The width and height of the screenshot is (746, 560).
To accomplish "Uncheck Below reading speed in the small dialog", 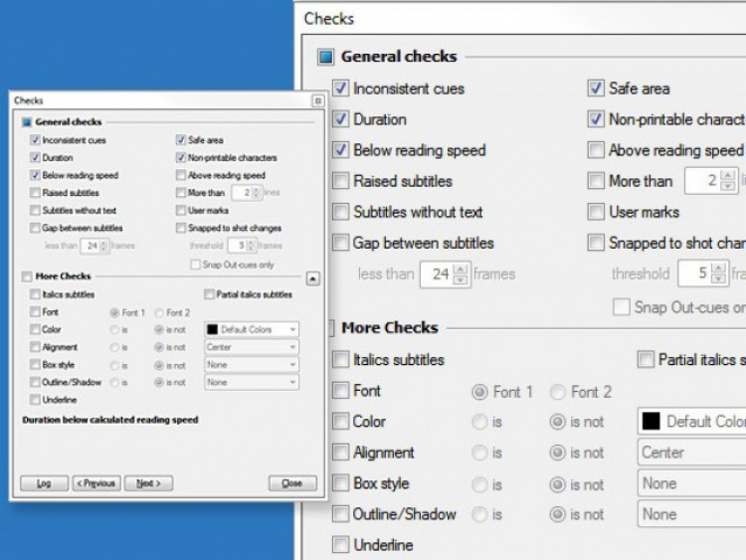I will pos(35,175).
